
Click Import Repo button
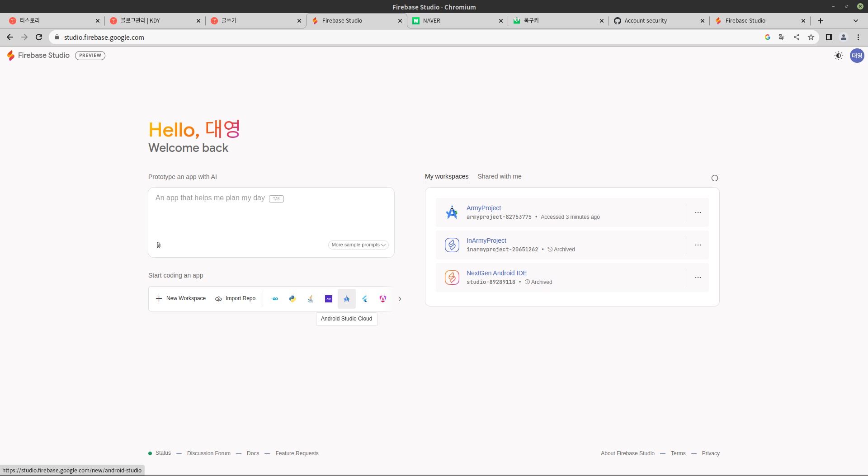(x=236, y=298)
